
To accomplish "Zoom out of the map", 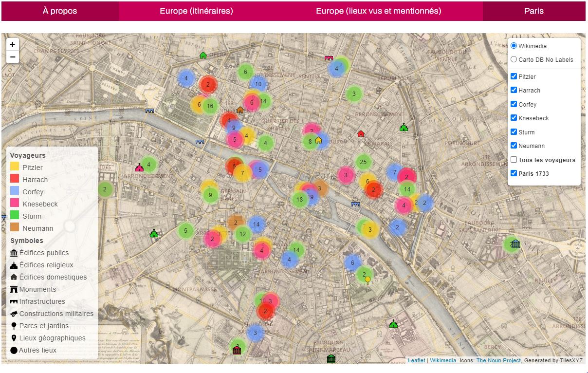I will [x=12, y=57].
